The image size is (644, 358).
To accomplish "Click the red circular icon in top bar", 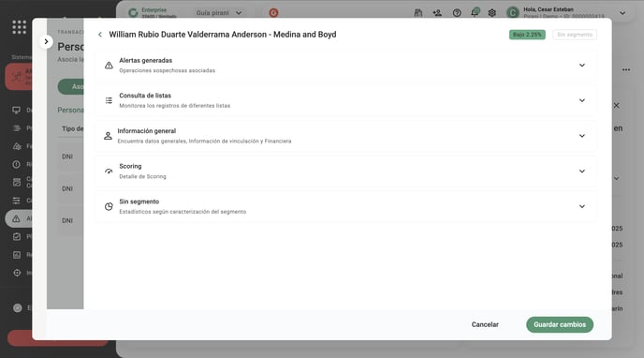I will coord(273,13).
